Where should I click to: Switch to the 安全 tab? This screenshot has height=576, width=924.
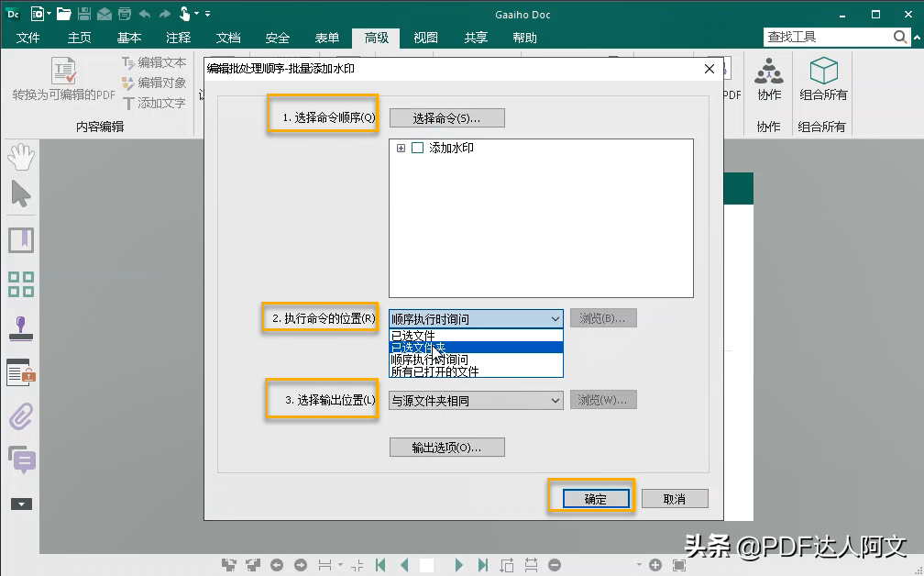tap(277, 38)
